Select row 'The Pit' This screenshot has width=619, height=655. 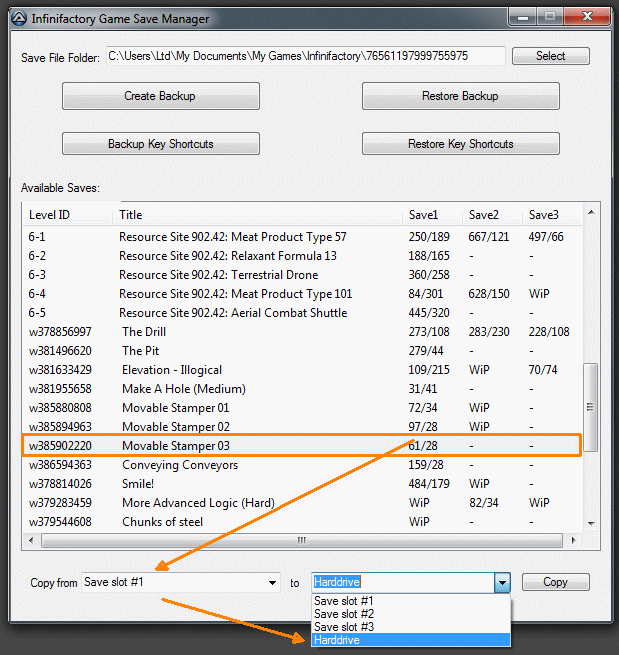(302, 351)
